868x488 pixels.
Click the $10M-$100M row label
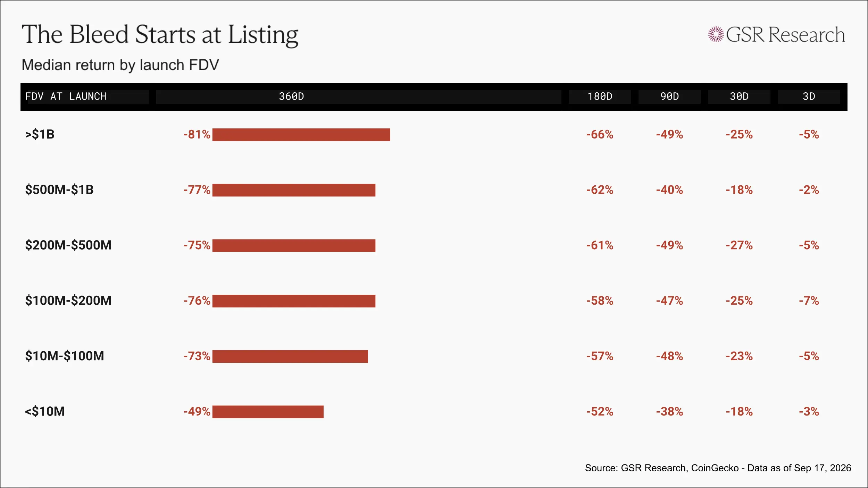tap(65, 356)
